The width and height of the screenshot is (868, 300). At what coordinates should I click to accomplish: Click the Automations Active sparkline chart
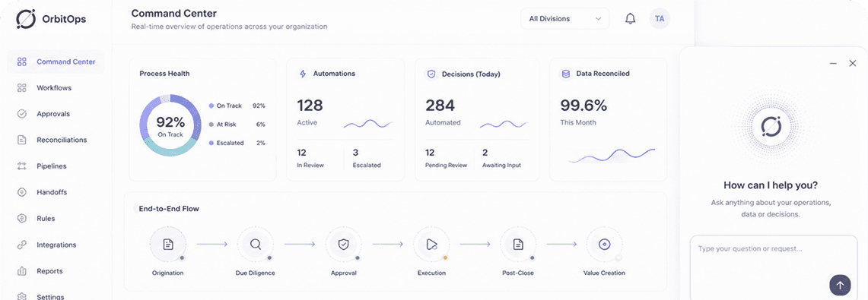click(x=368, y=124)
